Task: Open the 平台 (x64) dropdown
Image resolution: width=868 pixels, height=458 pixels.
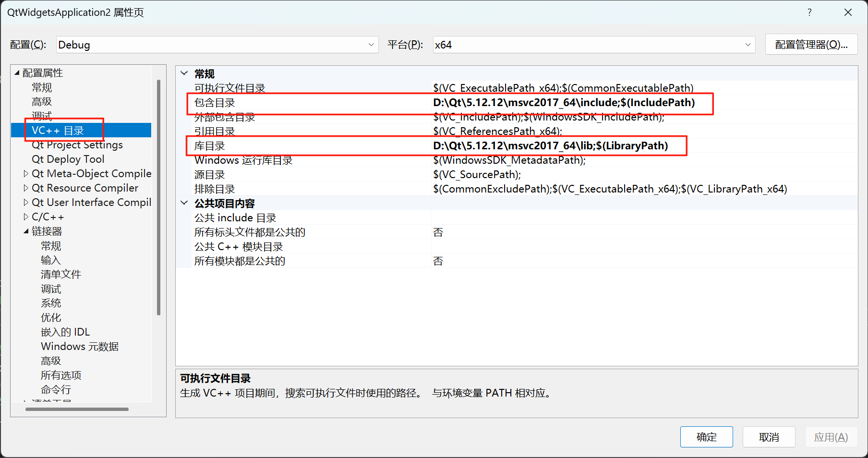Action: pos(747,44)
